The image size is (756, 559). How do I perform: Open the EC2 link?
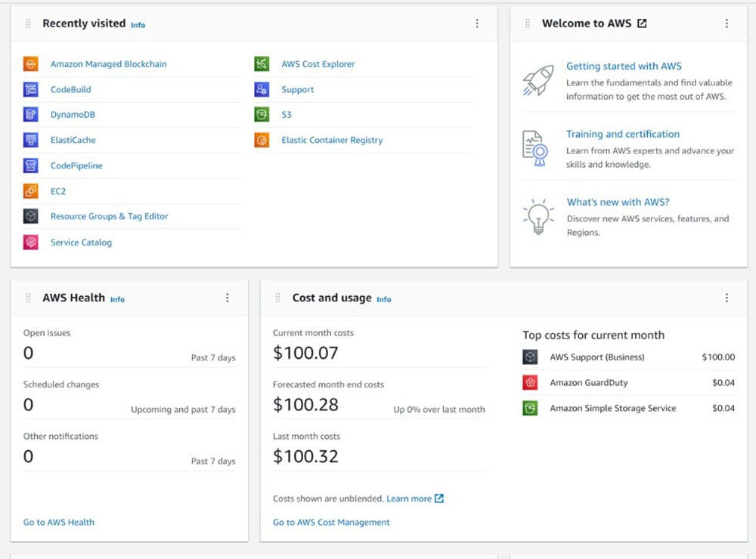(58, 191)
